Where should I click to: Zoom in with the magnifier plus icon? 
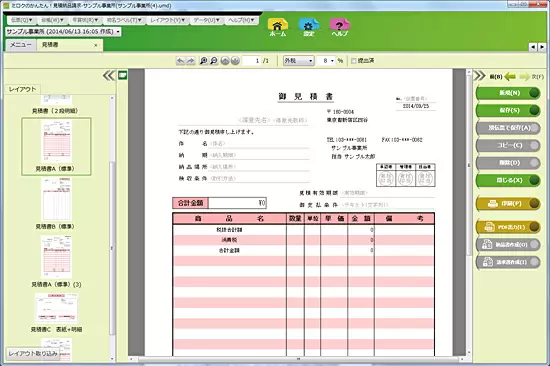(203, 61)
